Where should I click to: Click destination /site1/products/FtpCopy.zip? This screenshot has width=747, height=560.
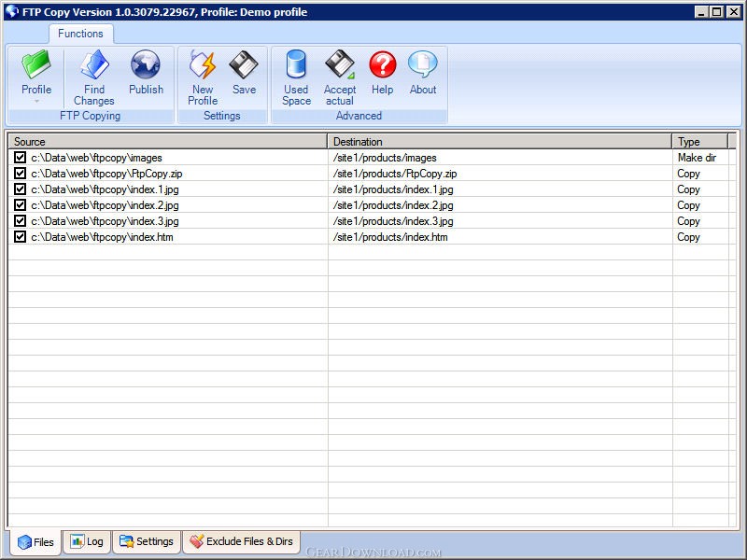point(395,174)
